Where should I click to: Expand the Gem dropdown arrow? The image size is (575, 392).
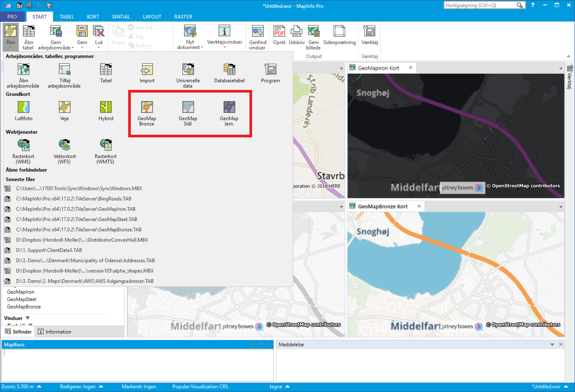click(82, 48)
